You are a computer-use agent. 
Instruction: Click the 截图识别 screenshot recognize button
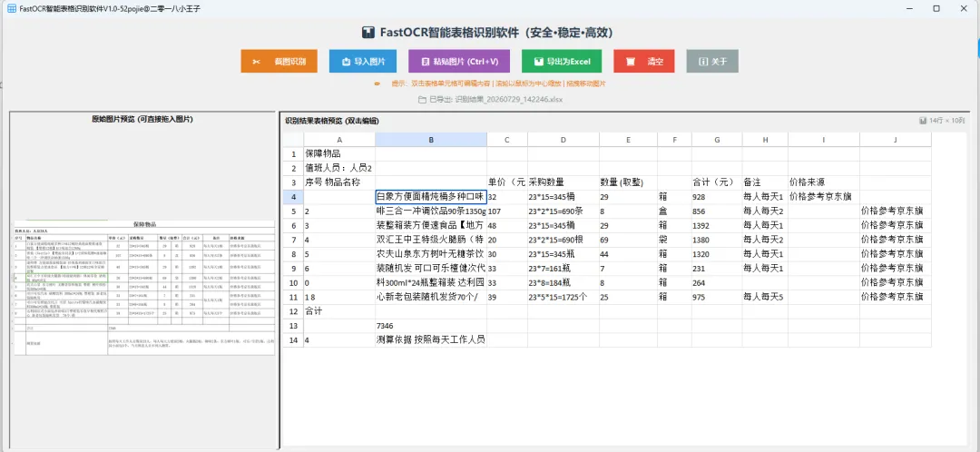(x=279, y=62)
